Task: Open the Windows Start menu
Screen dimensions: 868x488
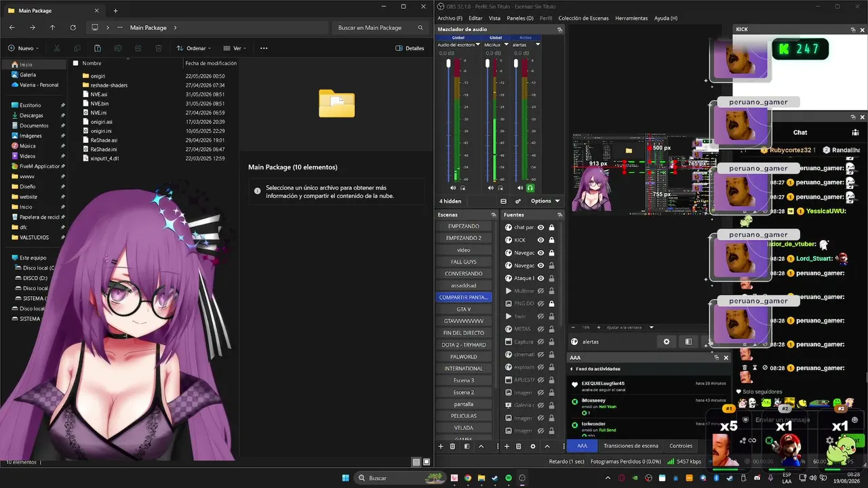Action: pos(346,478)
